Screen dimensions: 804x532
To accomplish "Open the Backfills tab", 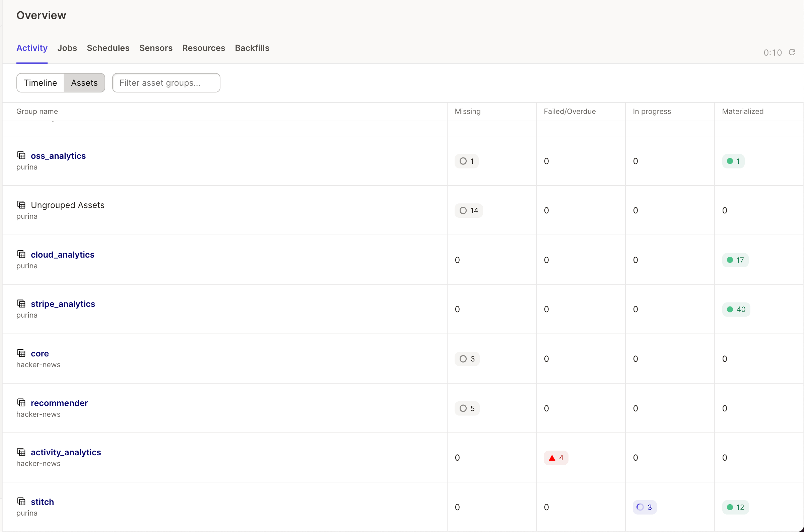I will click(252, 48).
